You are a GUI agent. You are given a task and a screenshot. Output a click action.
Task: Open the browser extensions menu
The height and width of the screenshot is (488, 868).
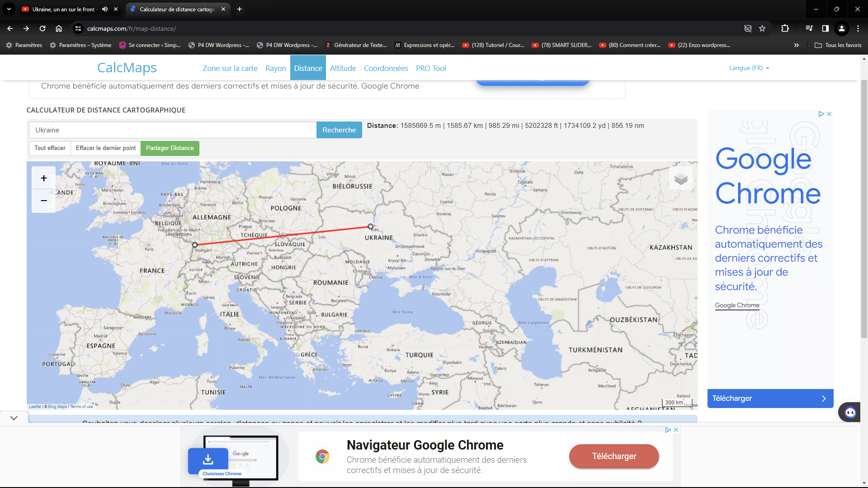(785, 28)
